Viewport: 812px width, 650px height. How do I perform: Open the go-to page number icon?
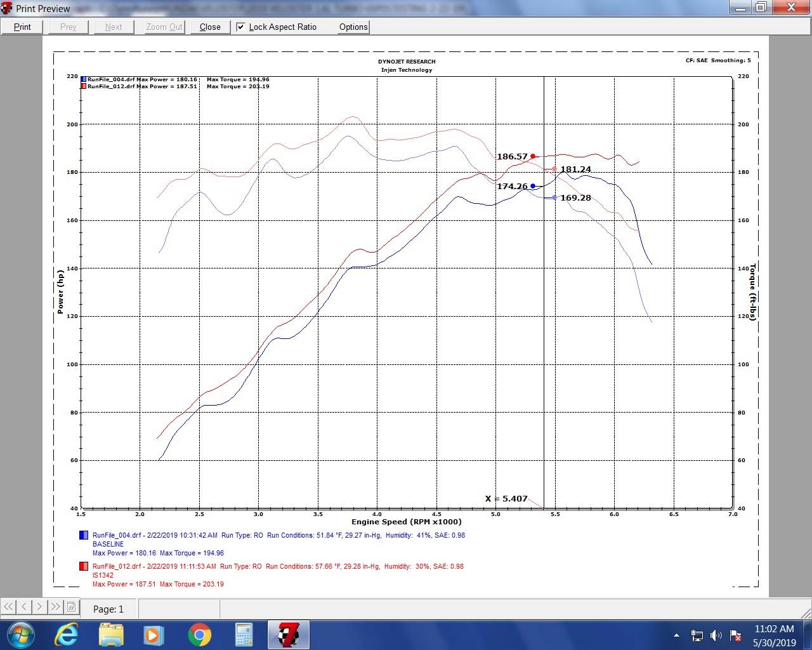[71, 607]
